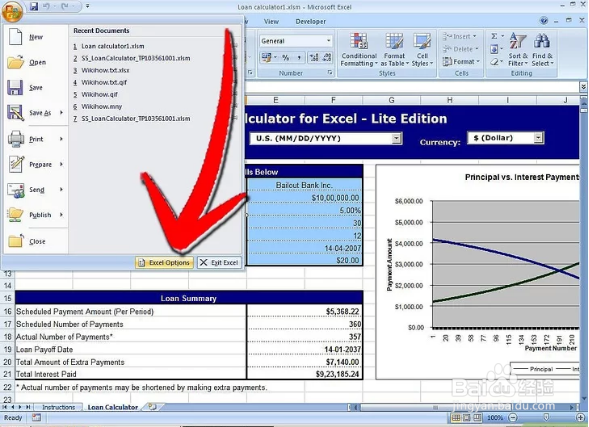The height and width of the screenshot is (427, 589).
Task: Click the Clear eraser icon
Action: [494, 62]
